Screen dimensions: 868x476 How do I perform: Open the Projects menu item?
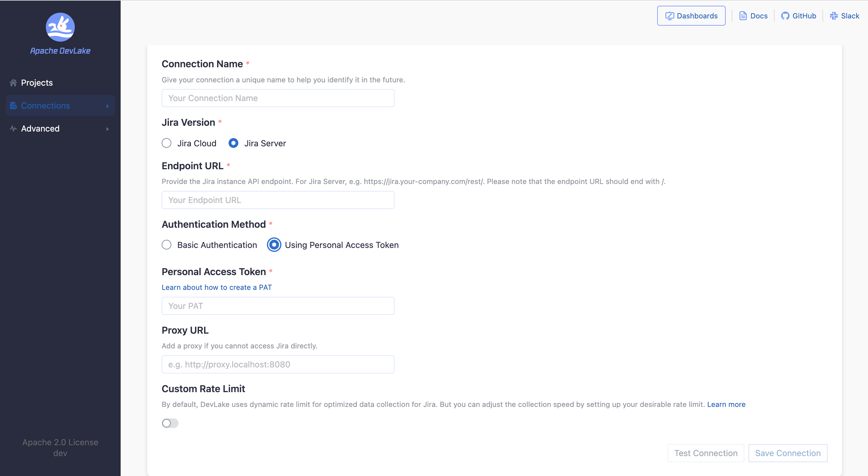click(37, 83)
